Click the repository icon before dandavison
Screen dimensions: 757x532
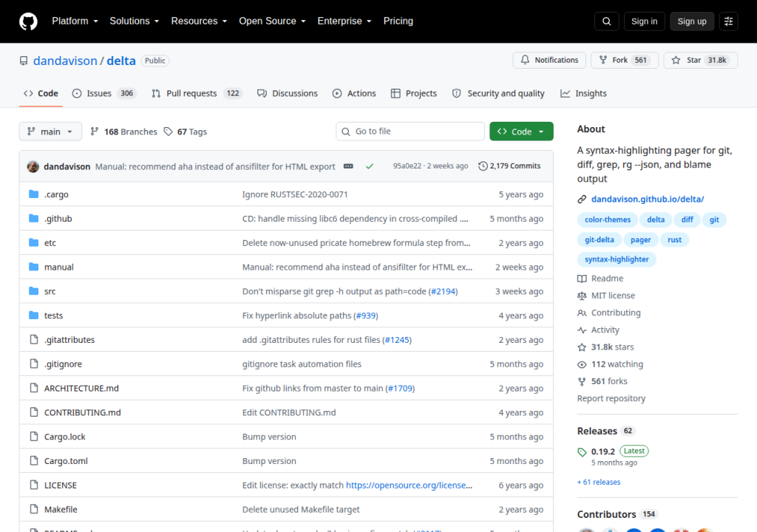pos(24,61)
